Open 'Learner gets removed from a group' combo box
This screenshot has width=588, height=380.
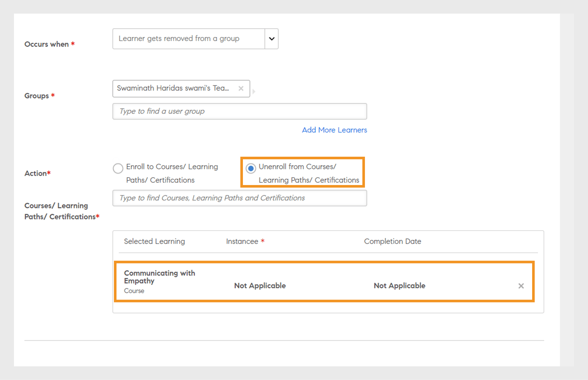coord(189,39)
